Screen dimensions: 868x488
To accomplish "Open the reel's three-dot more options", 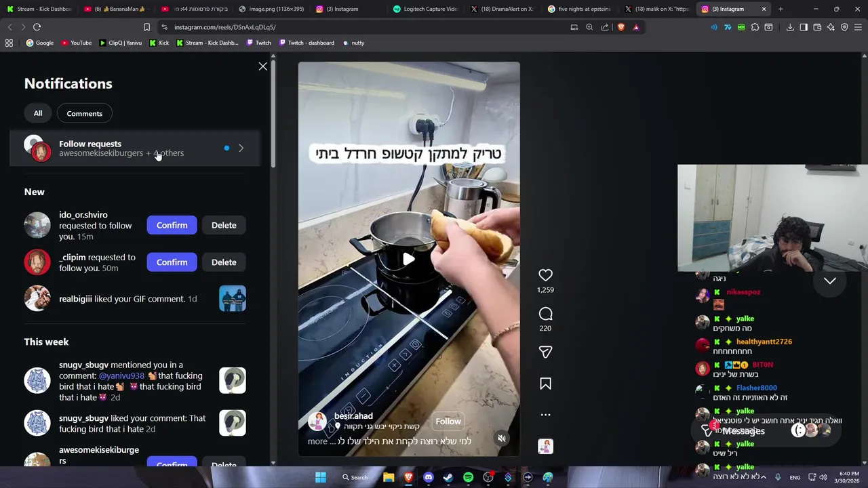I will coord(545,414).
